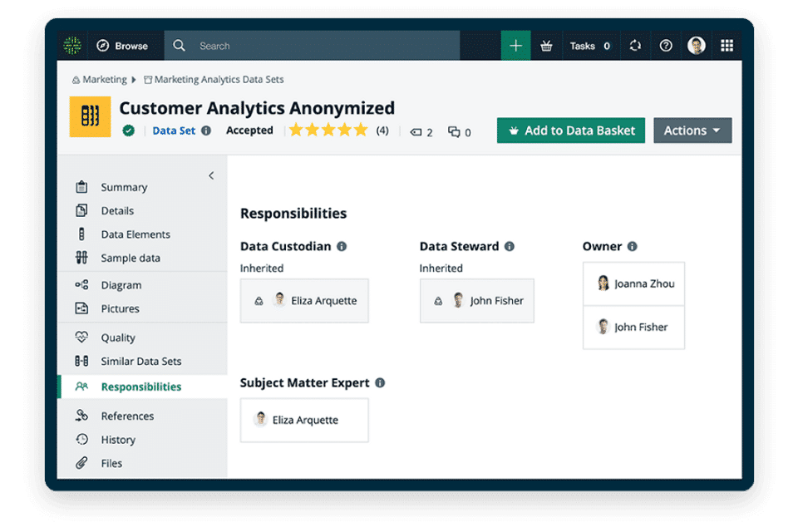
Task: Open the Details tab
Action: (x=117, y=211)
